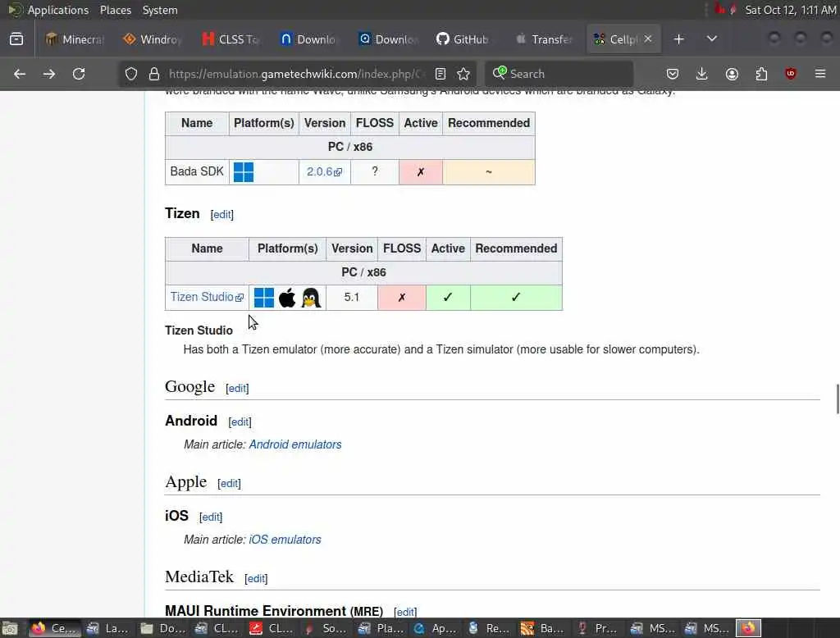Switch to the first Download tab

(308, 39)
